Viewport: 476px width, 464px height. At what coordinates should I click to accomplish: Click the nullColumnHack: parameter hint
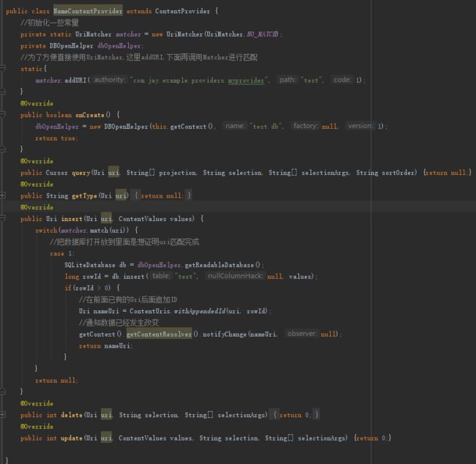(235, 276)
